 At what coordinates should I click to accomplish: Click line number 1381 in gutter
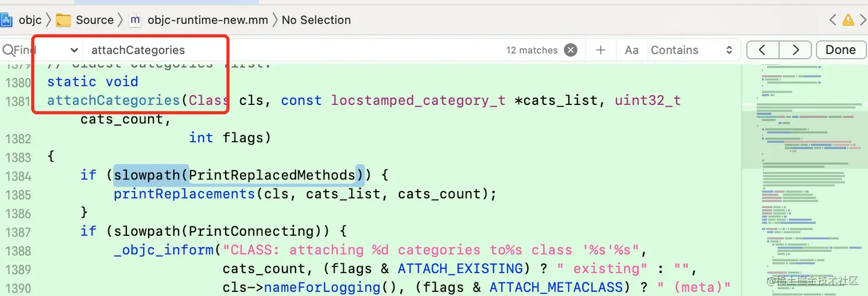17,102
